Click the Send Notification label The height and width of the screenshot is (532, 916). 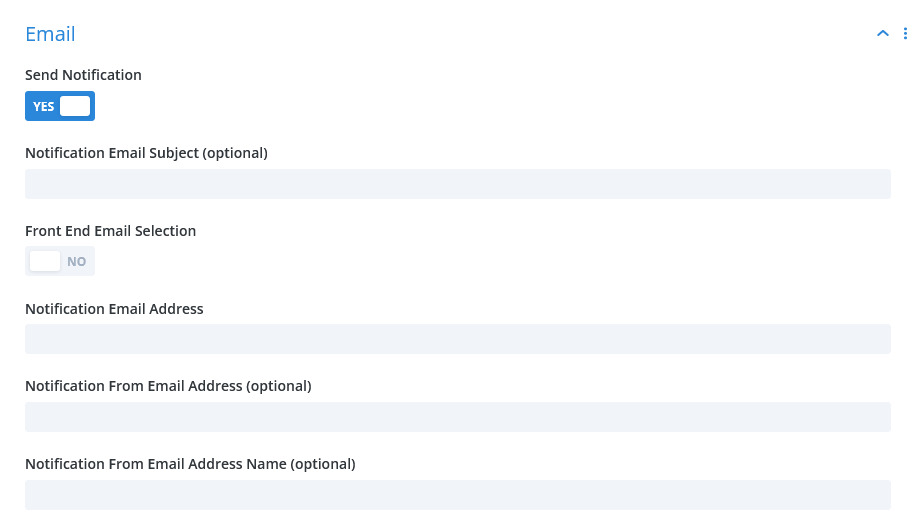click(84, 75)
